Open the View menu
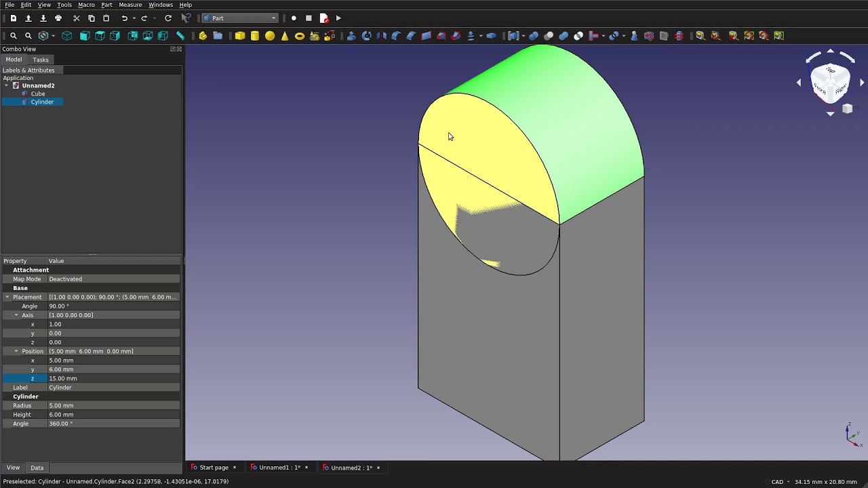The image size is (868, 488). (44, 5)
